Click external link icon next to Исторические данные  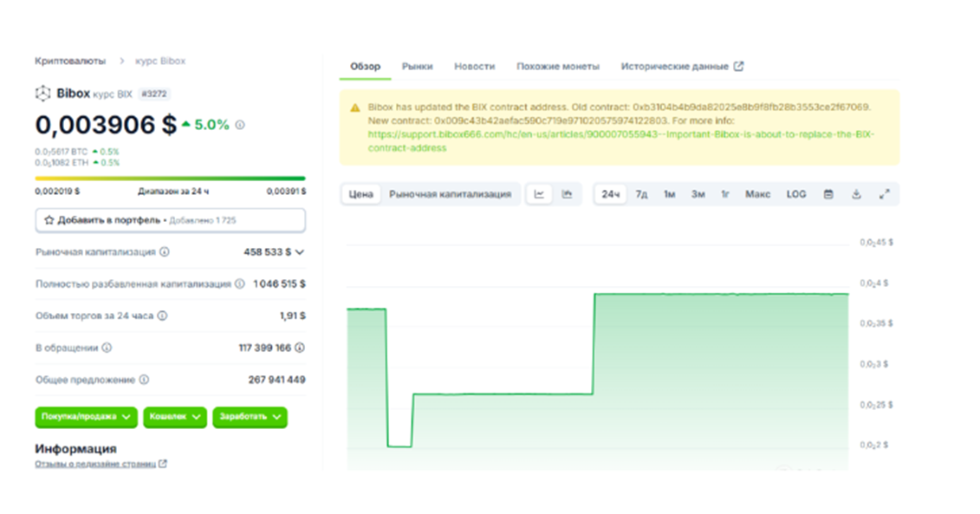pyautogui.click(x=739, y=66)
